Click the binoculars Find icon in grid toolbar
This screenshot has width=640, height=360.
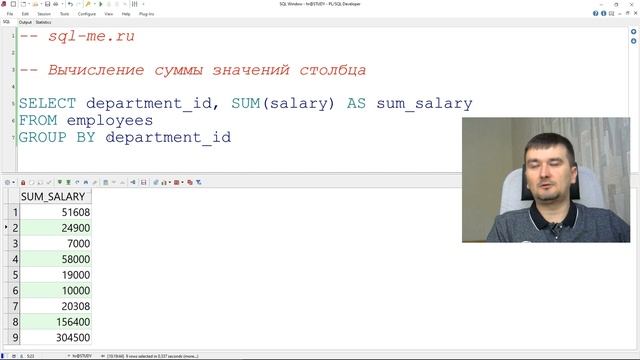point(86,182)
